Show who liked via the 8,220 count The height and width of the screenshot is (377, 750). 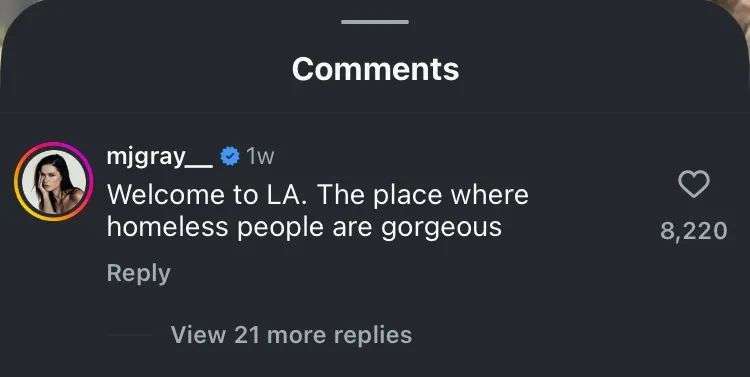click(x=694, y=231)
